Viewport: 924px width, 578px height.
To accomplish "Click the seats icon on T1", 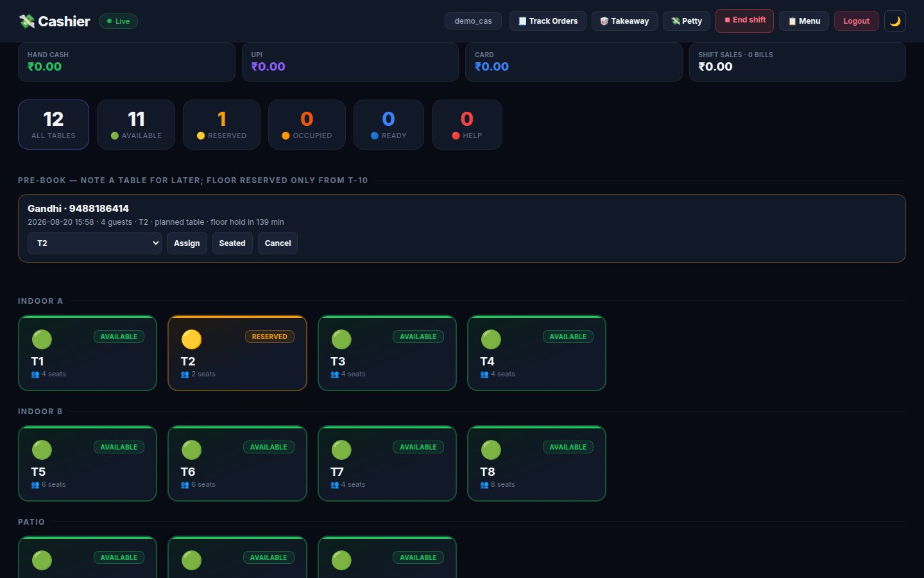I will (x=35, y=374).
